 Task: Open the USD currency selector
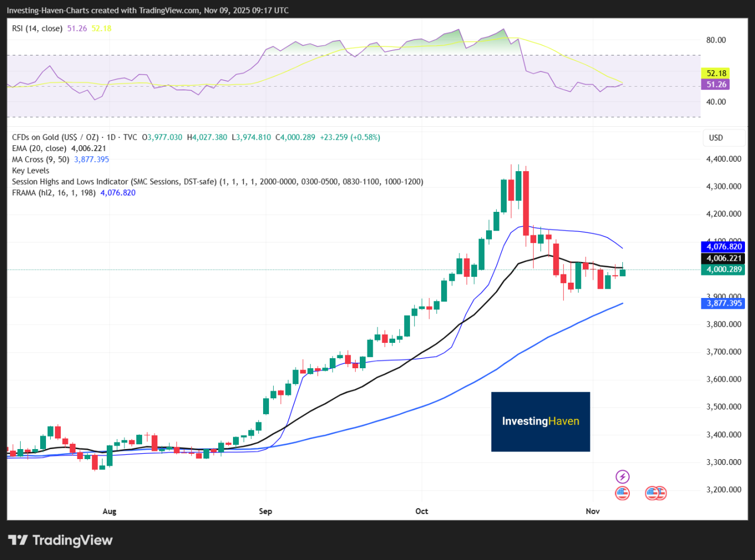pyautogui.click(x=724, y=137)
